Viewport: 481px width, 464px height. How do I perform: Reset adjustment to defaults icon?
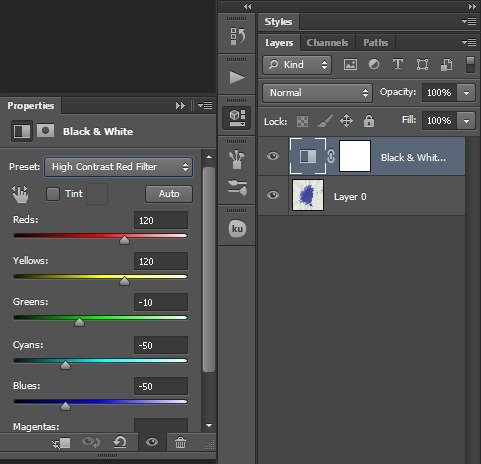tap(120, 442)
